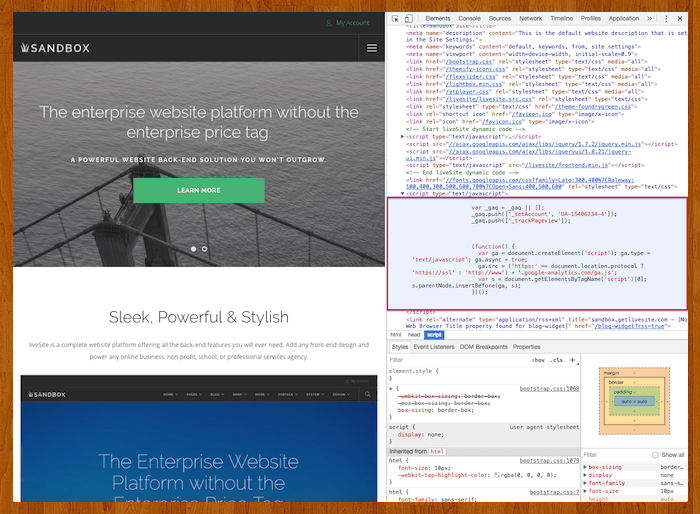Switch to the Profiles tab
Viewport: 700px width, 514px height.
click(x=591, y=19)
